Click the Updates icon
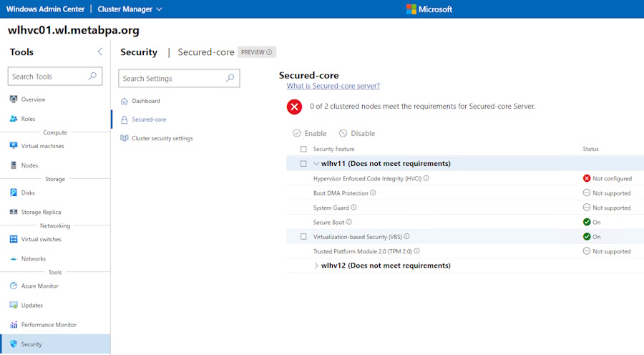Viewport: 644px width, 355px height. [x=14, y=305]
